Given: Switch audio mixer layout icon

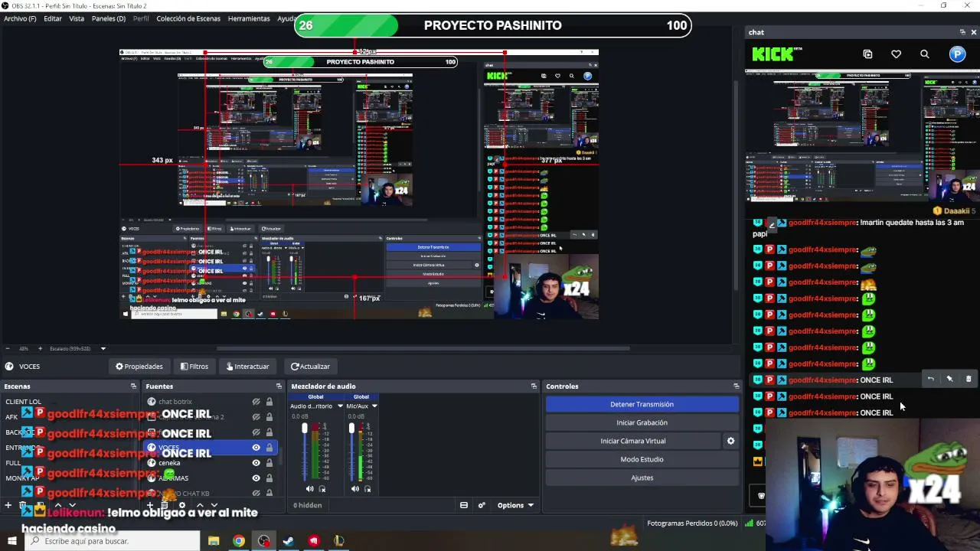Looking at the screenshot, I should (463, 505).
